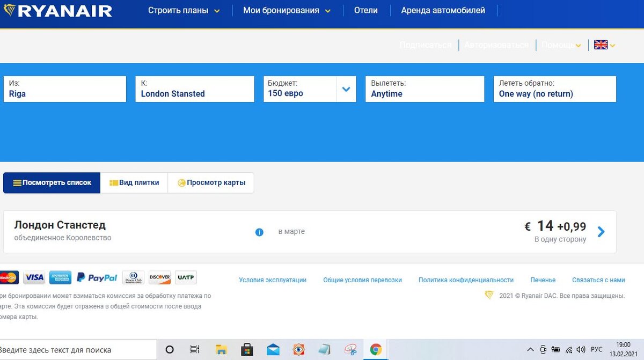This screenshot has height=360, width=644.
Task: Open the Вылететь Anytime date field
Action: click(425, 89)
